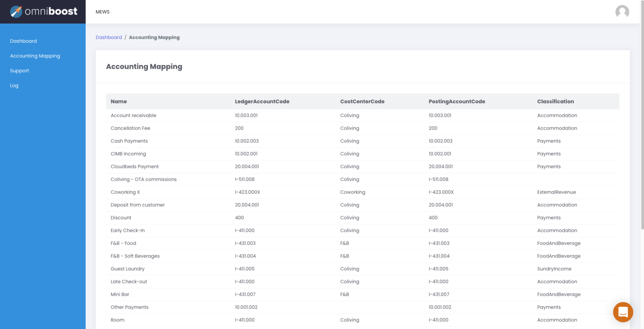Open the Intercom chat bubble

point(623,312)
